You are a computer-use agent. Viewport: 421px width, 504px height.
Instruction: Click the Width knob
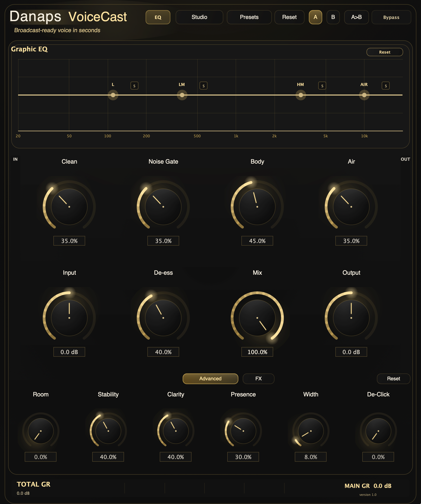[x=311, y=431]
